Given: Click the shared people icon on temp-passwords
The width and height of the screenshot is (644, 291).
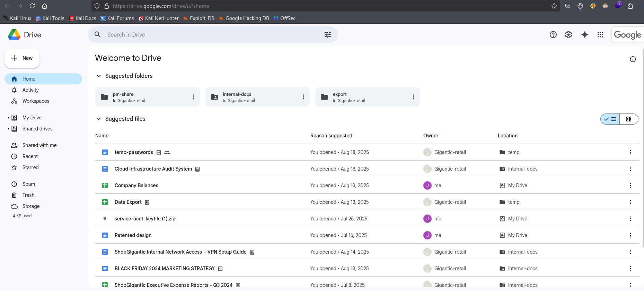Looking at the screenshot, I should coord(167,152).
